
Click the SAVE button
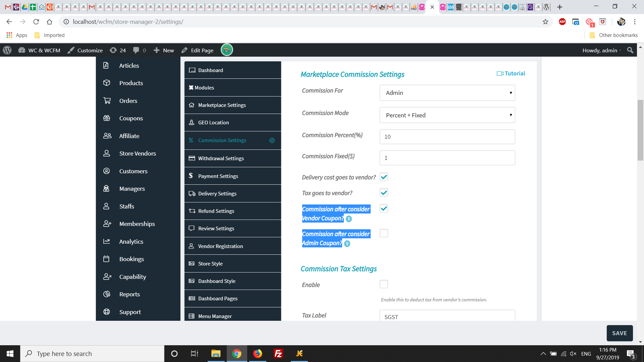[620, 333]
